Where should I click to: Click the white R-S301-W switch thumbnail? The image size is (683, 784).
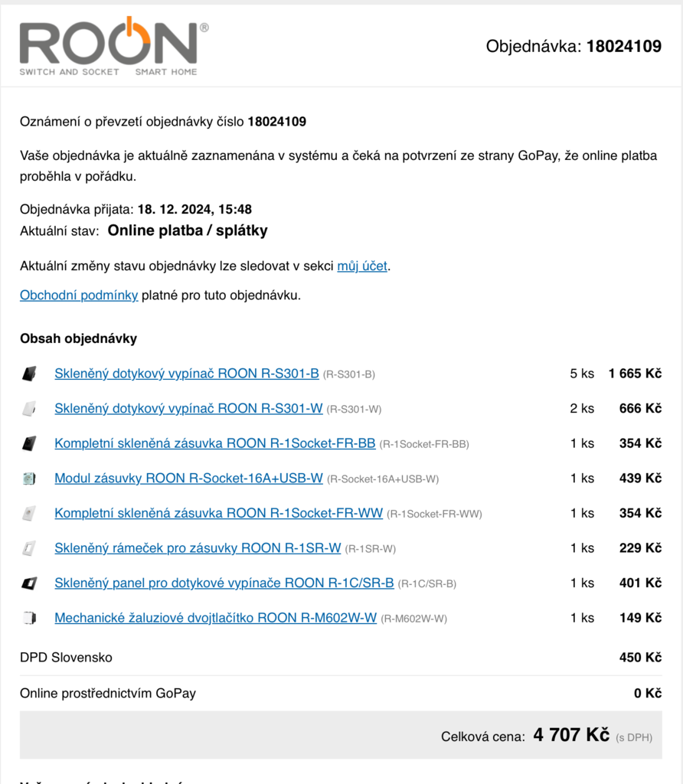click(30, 409)
